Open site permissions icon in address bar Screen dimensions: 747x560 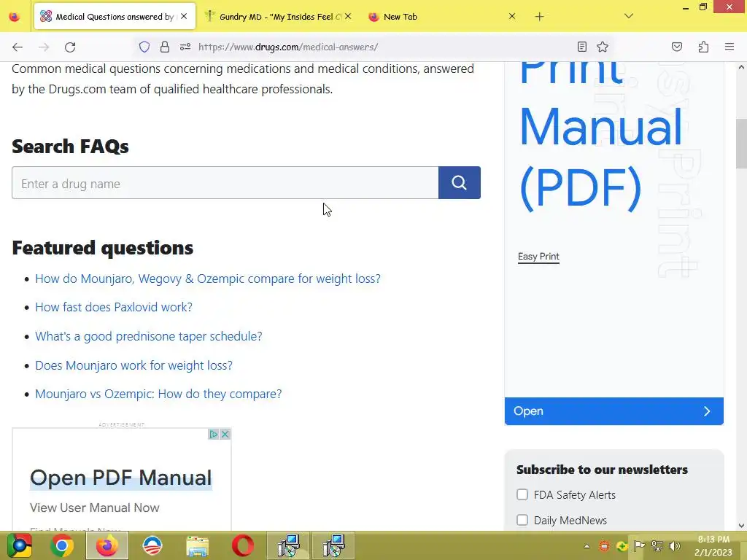click(x=185, y=47)
